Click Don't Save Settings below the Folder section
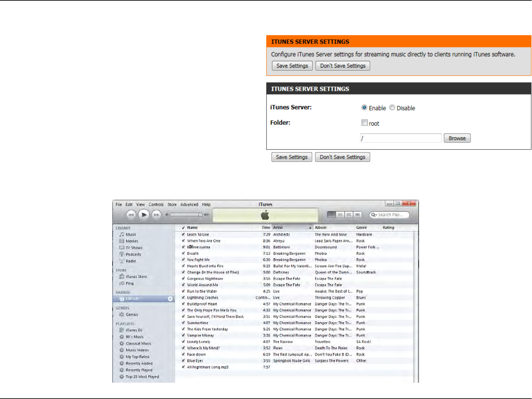 [343, 157]
